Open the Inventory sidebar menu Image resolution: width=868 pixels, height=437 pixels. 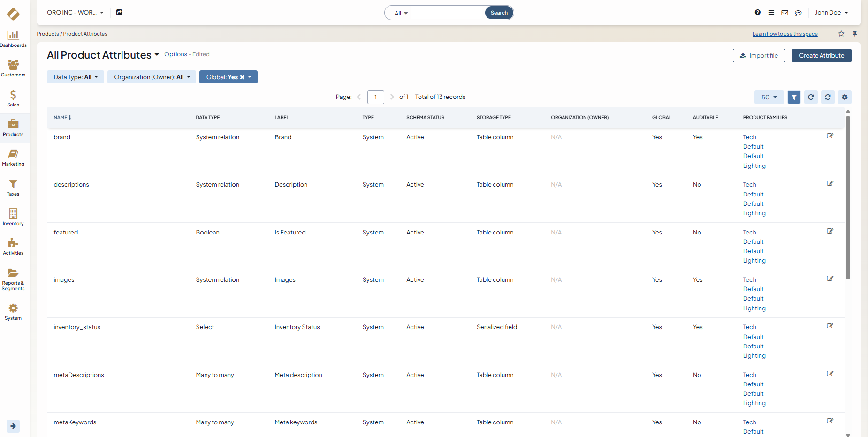(x=13, y=217)
